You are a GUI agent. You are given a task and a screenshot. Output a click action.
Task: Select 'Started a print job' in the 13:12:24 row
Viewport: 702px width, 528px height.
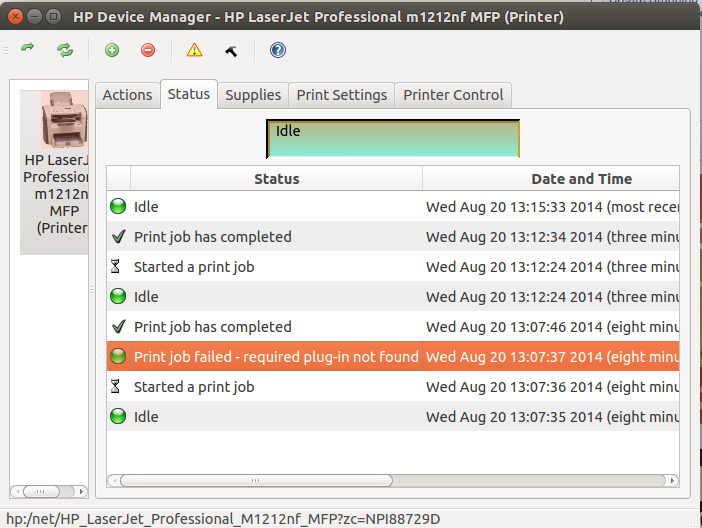194,267
